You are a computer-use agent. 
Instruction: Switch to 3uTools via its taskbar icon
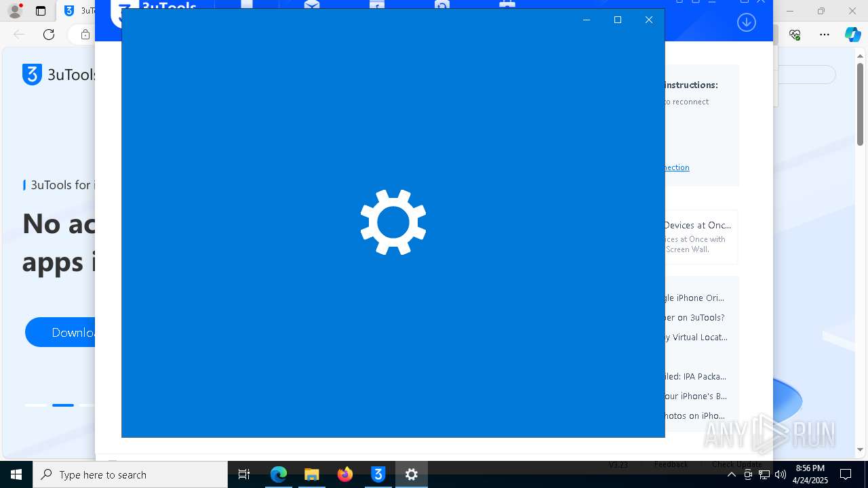[x=378, y=474]
